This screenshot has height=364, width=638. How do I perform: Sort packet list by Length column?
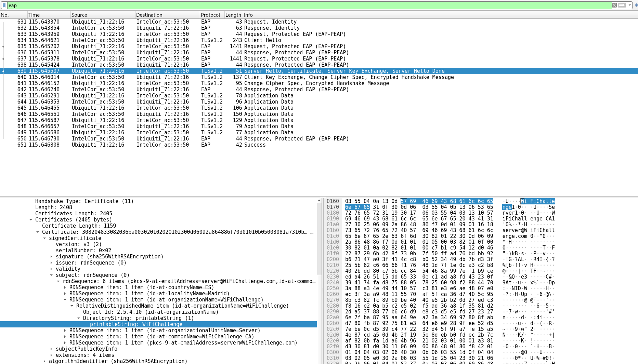coord(233,15)
